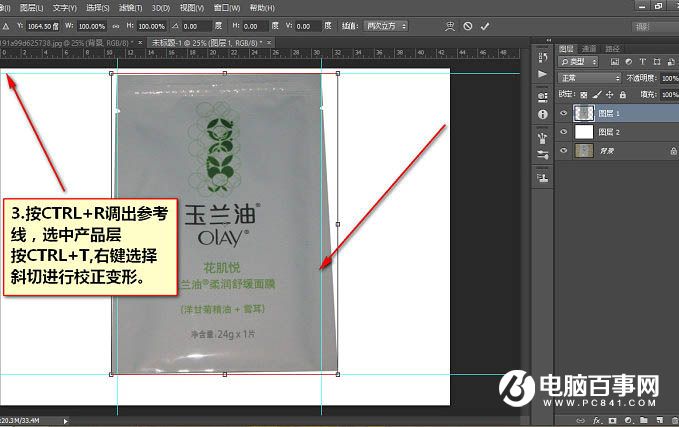The image size is (679, 427).
Task: Add a layer style with fx icon
Action: click(597, 420)
